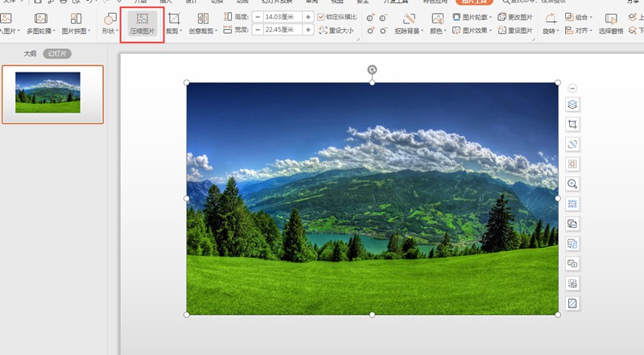Image resolution: width=644 pixels, height=355 pixels.
Task: Decrease brightness with the sun minus icon
Action: [x=383, y=31]
